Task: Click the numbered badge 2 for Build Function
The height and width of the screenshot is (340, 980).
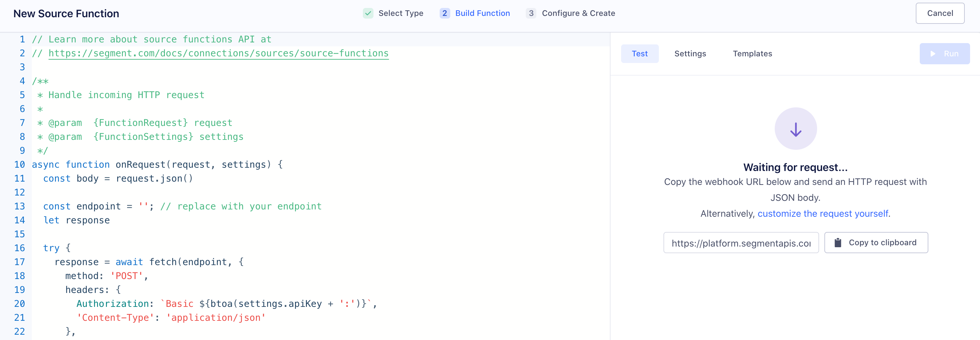Action: [444, 13]
